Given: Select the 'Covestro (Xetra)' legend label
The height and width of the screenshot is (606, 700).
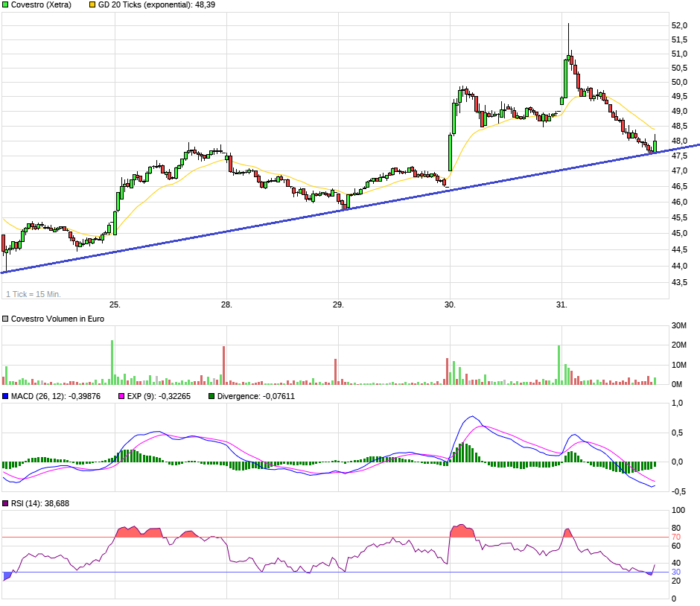Looking at the screenshot, I should point(41,5).
